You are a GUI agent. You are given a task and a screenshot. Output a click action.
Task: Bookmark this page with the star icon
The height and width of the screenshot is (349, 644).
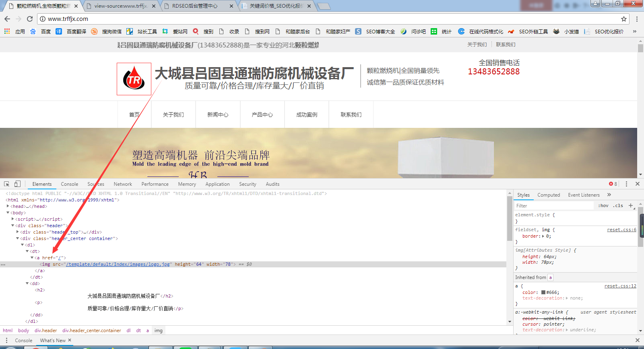click(624, 19)
